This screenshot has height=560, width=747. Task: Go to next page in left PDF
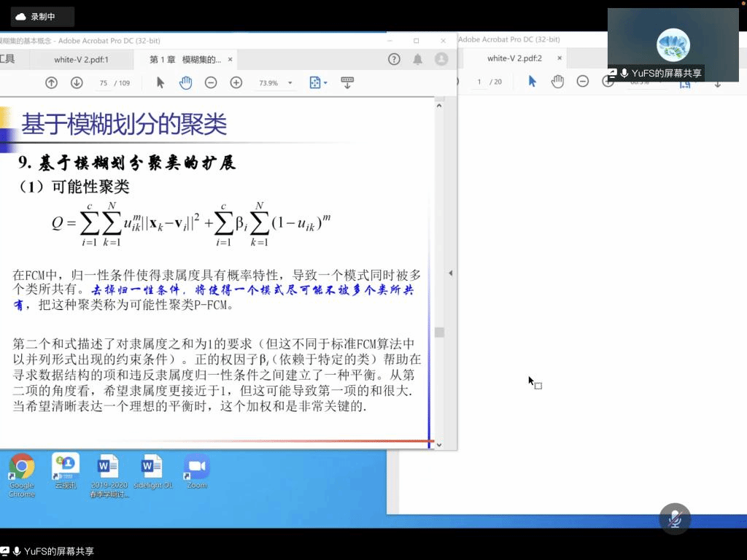pyautogui.click(x=77, y=83)
